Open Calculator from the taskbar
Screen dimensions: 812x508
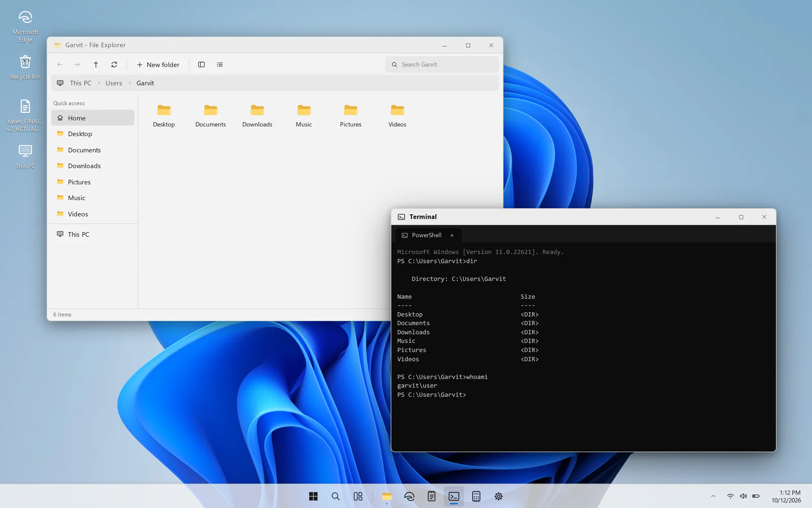476,496
